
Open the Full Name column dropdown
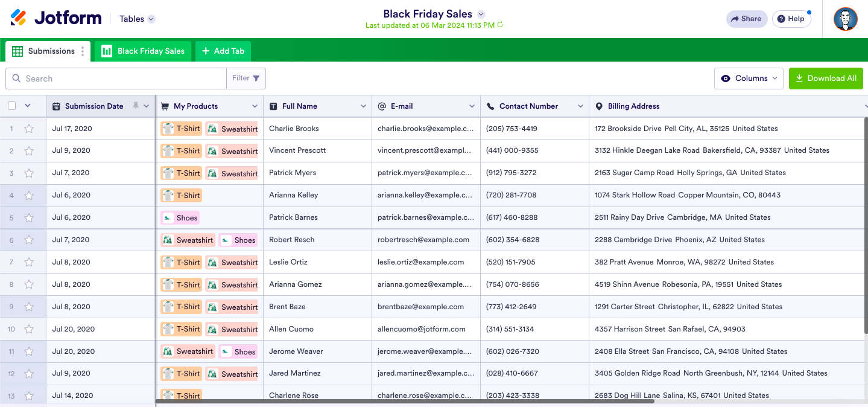tap(363, 106)
